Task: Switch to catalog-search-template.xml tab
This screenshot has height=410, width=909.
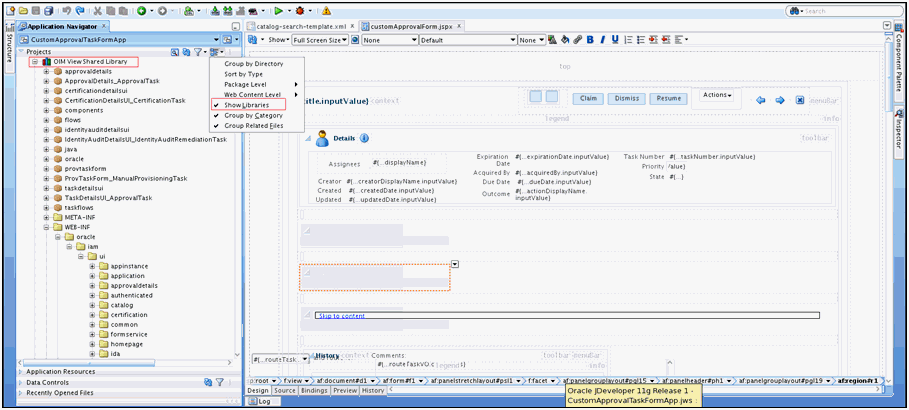Action: tap(301, 27)
